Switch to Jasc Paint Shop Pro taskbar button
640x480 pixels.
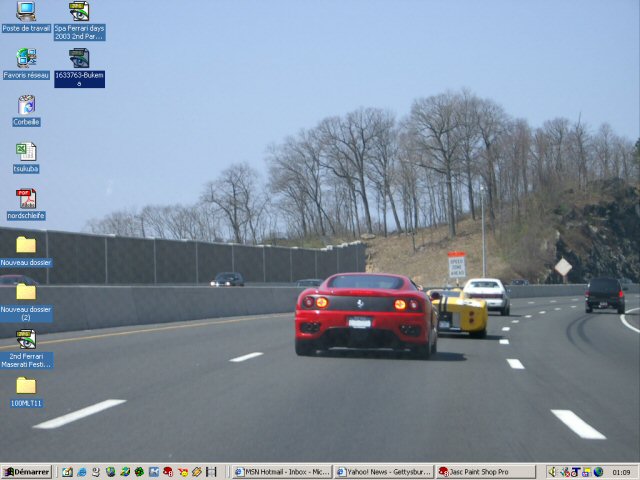click(486, 472)
